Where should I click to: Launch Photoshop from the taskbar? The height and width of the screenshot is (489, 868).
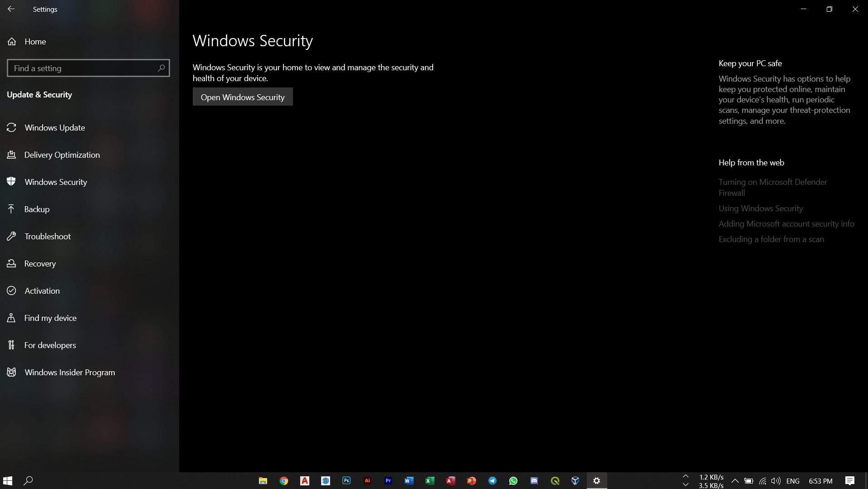[346, 481]
